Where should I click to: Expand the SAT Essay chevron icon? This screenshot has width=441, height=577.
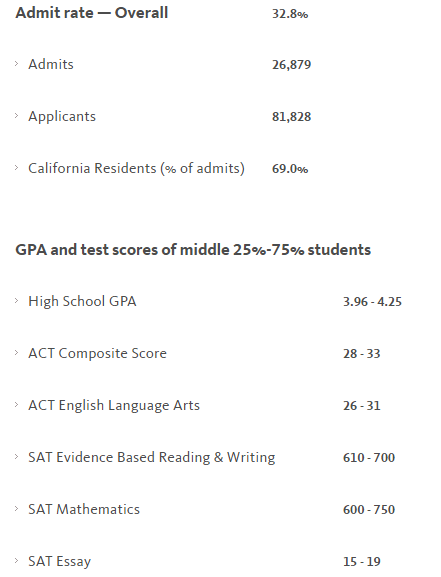pos(17,561)
